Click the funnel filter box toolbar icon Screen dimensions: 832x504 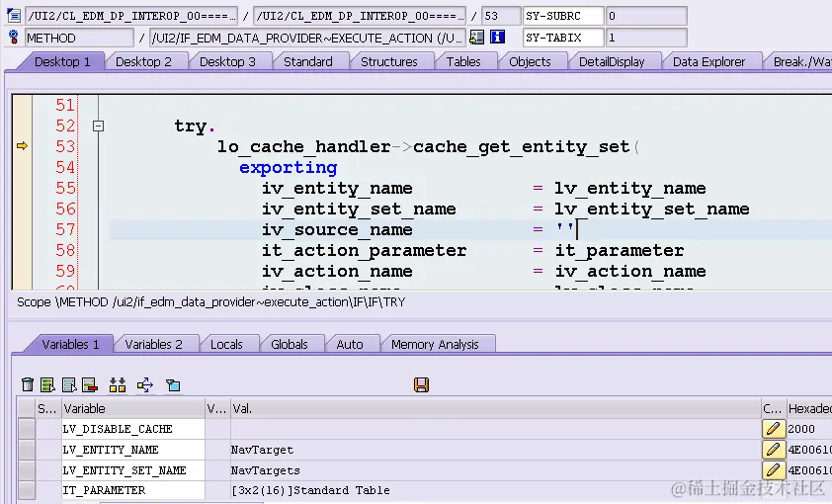coord(173,384)
